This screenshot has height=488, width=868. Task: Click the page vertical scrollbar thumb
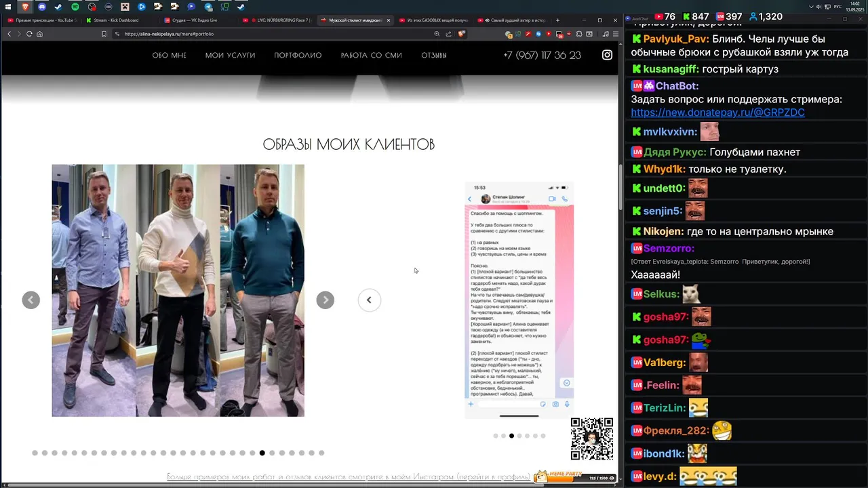[x=620, y=187]
